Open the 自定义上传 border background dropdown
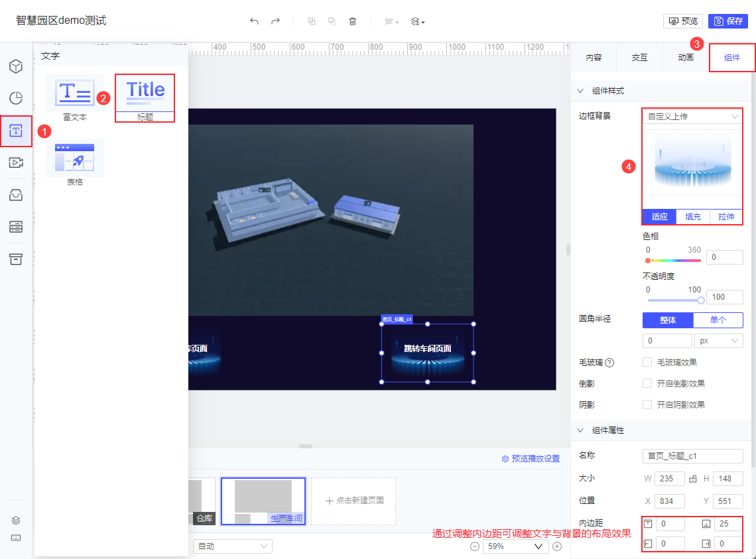This screenshot has width=756, height=559. (692, 116)
